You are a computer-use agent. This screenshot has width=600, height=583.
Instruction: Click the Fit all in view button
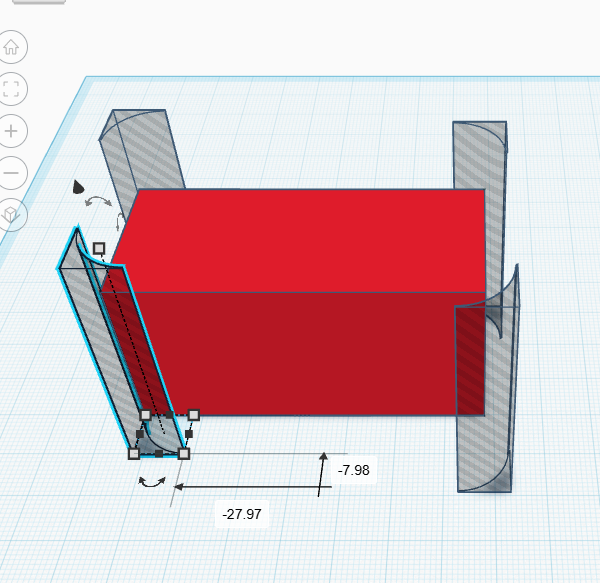click(11, 89)
